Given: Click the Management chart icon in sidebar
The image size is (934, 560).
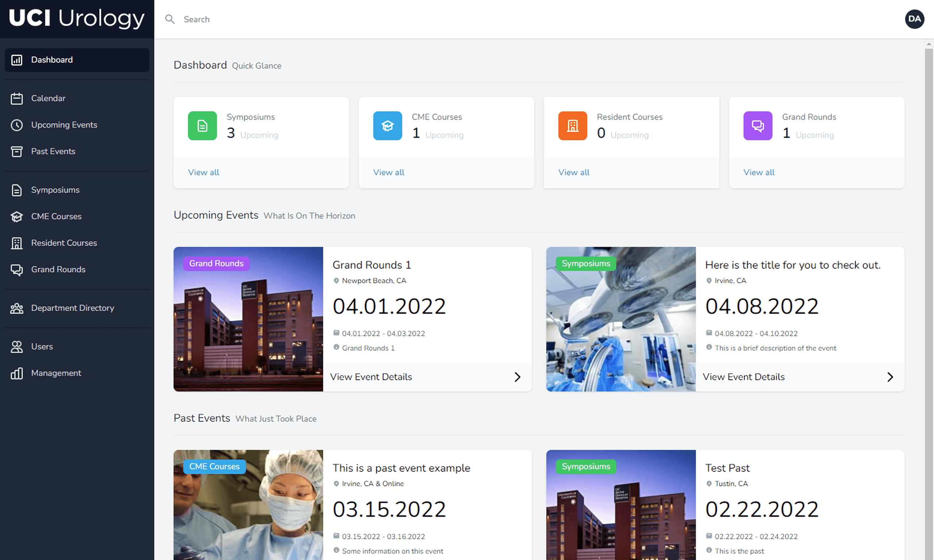Looking at the screenshot, I should coord(17,373).
